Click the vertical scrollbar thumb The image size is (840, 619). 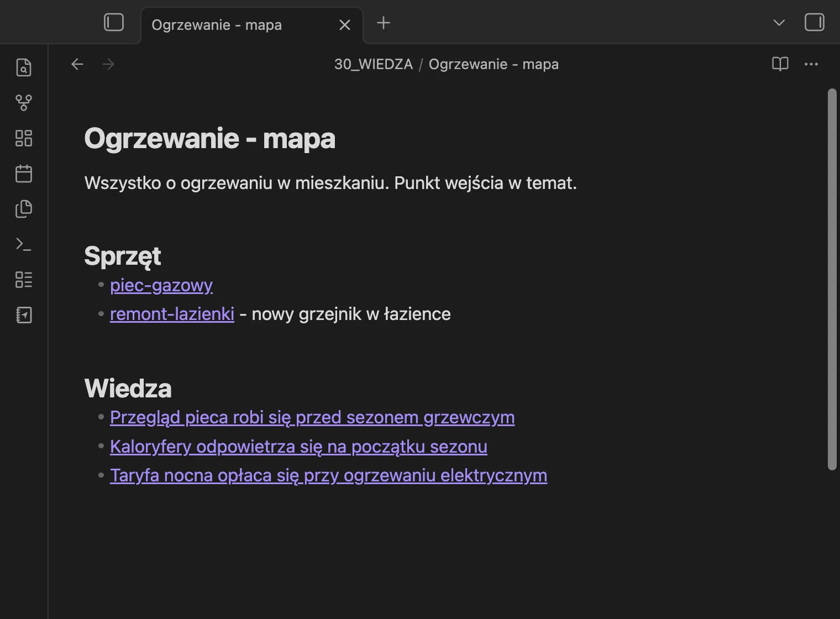pos(832,279)
